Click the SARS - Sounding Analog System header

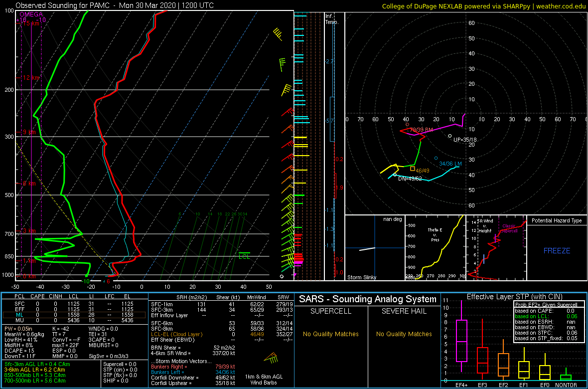(x=368, y=299)
